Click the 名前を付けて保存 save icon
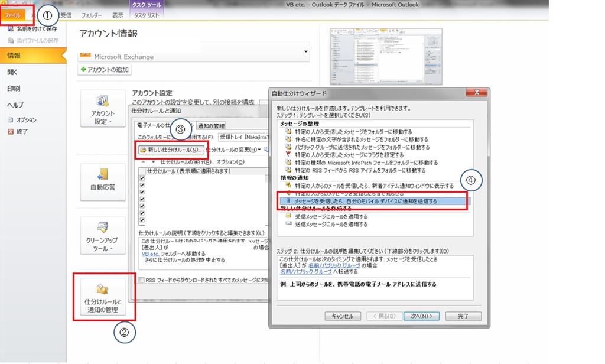The width and height of the screenshot is (605, 364). (11, 29)
